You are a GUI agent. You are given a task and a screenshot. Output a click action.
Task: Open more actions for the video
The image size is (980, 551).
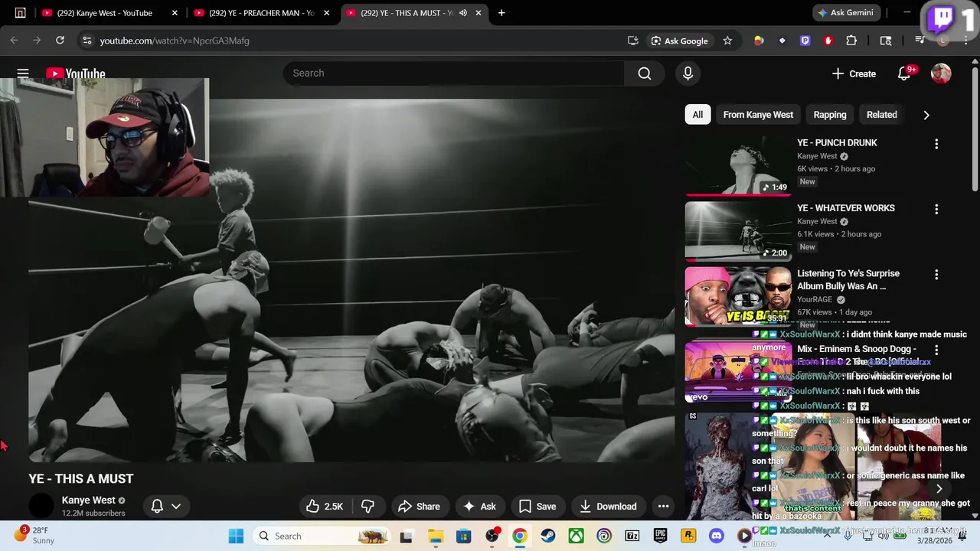(x=663, y=506)
